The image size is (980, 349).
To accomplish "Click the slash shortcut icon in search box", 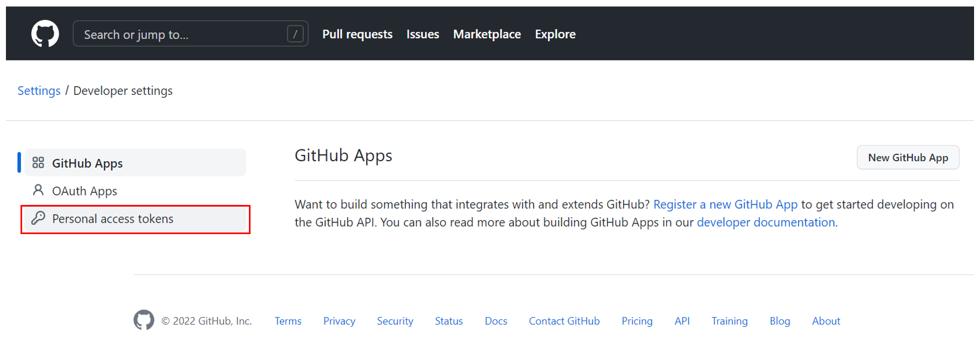I will [295, 34].
